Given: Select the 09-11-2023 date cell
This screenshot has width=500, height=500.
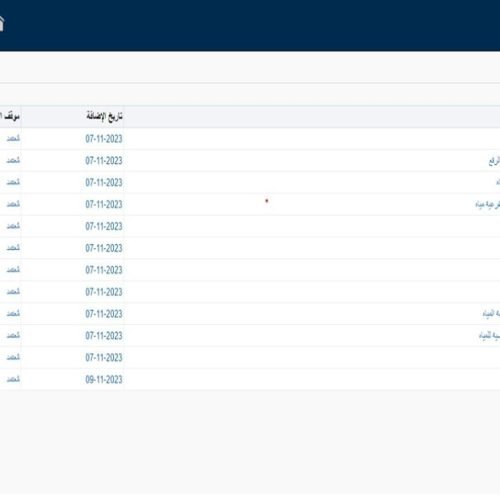Looking at the screenshot, I should 104,379.
